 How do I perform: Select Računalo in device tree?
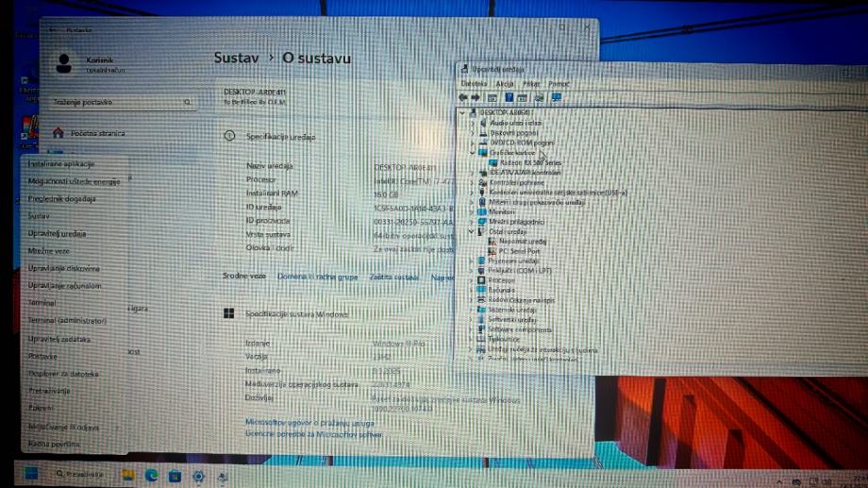(502, 291)
